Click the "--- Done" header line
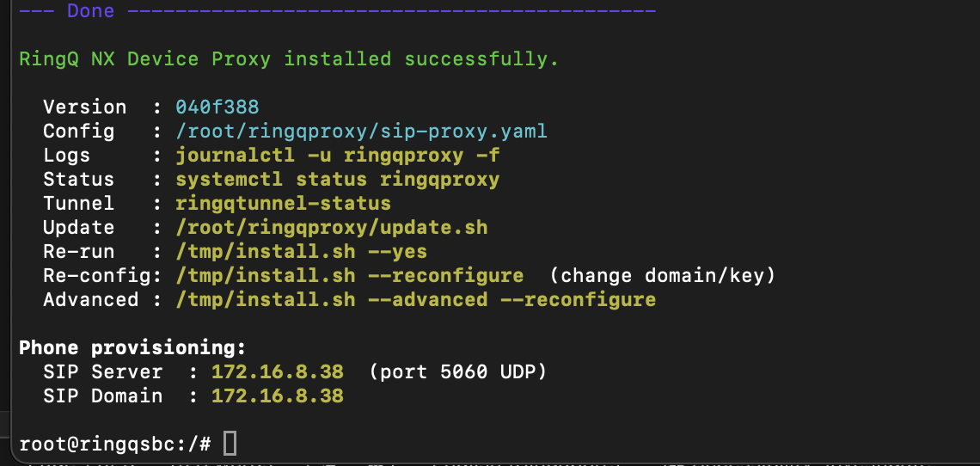The image size is (980, 466). (x=337, y=10)
